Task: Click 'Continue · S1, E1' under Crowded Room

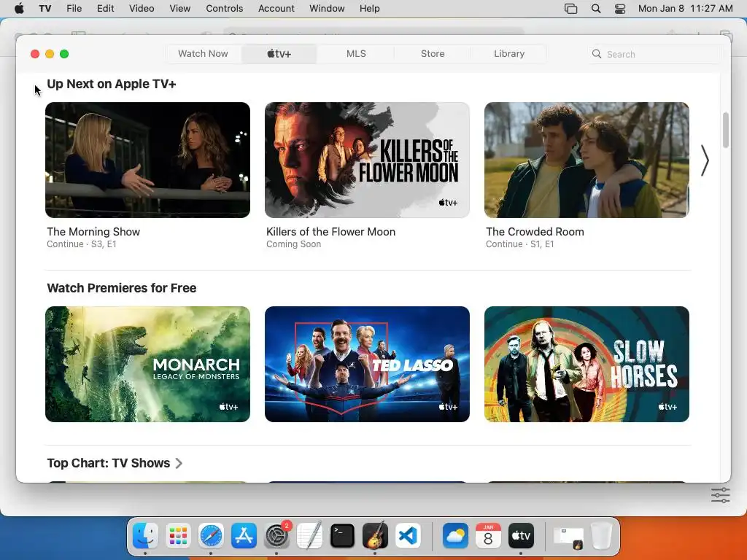Action: click(x=519, y=244)
